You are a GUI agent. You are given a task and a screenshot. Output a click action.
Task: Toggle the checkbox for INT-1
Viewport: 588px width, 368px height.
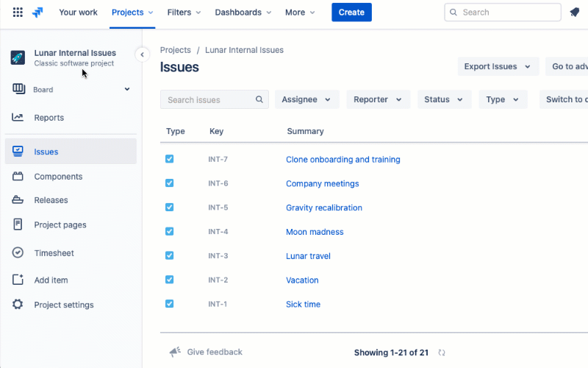170,303
